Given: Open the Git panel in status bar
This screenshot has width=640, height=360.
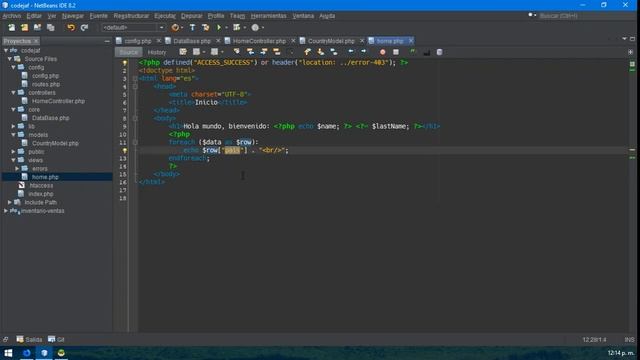Looking at the screenshot, I should [x=56, y=340].
